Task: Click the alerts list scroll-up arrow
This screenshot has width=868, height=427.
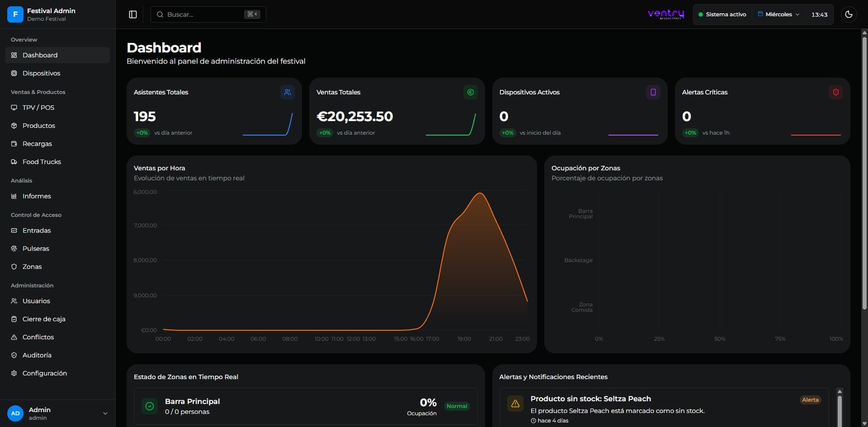Action: (x=840, y=392)
